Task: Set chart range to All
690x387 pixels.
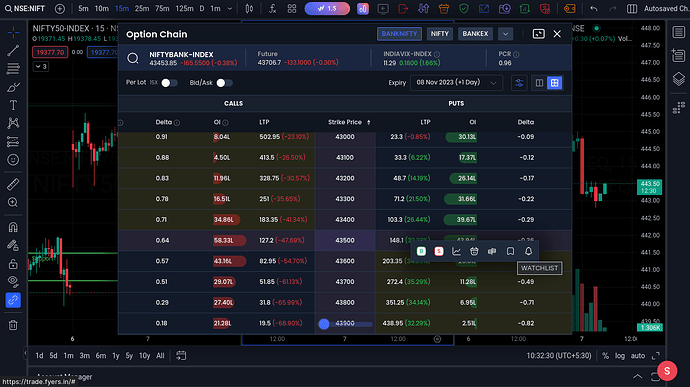Action: coord(160,356)
